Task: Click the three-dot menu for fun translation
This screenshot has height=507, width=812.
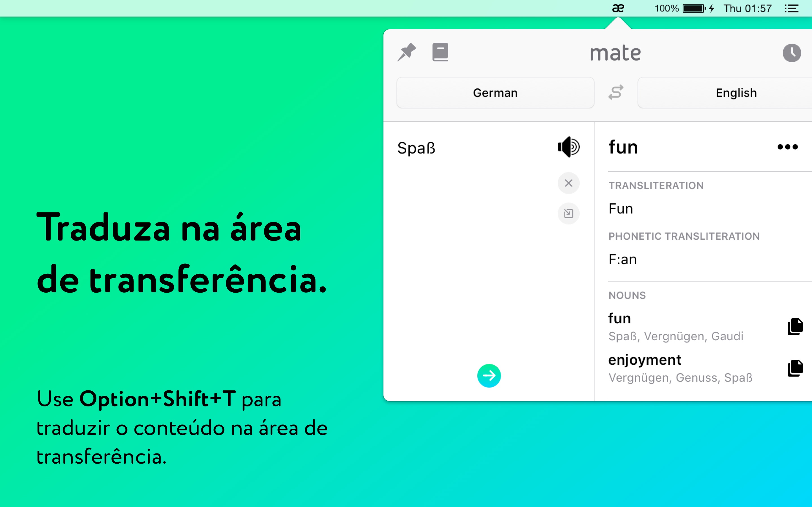Action: (x=788, y=147)
